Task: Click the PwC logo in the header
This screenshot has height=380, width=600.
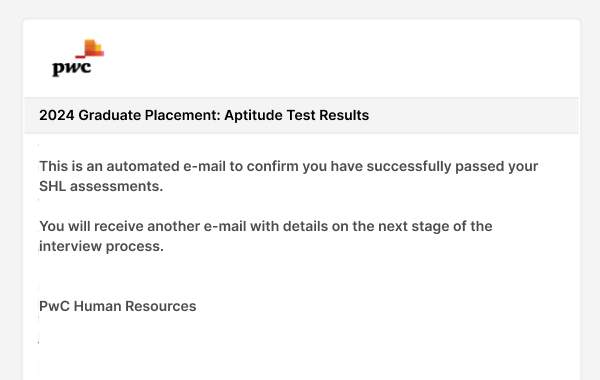Action: [x=78, y=58]
